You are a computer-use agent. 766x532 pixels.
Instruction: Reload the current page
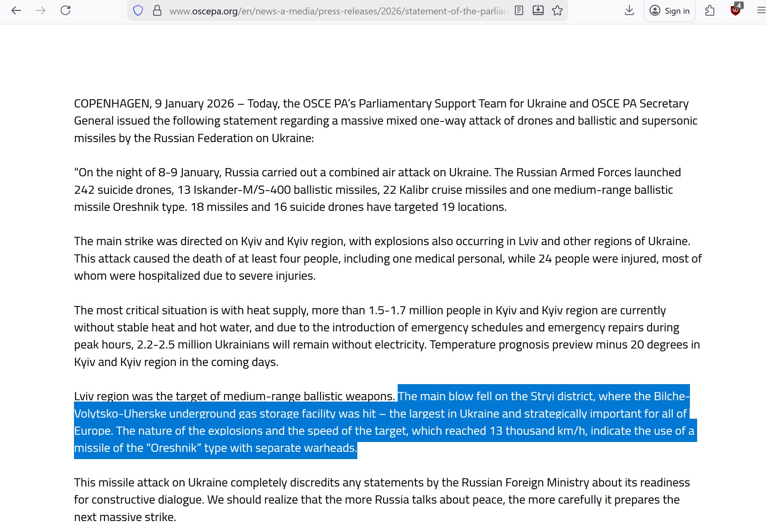[x=65, y=11]
